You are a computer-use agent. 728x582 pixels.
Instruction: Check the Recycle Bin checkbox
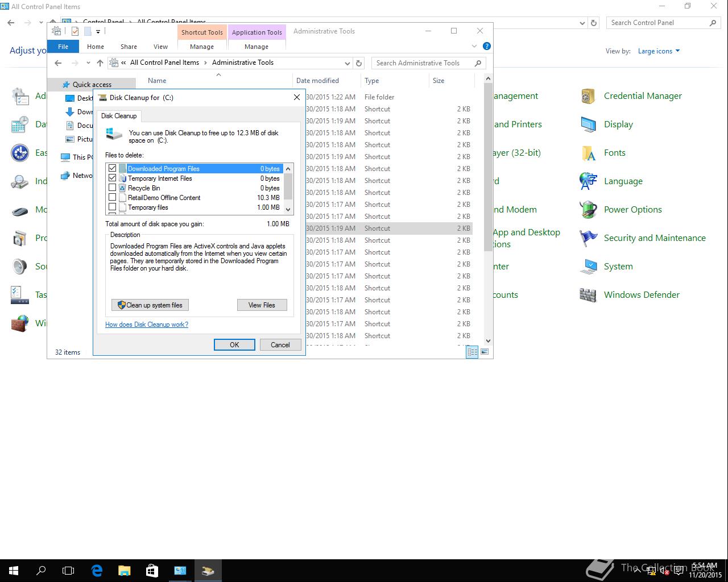[x=112, y=188]
